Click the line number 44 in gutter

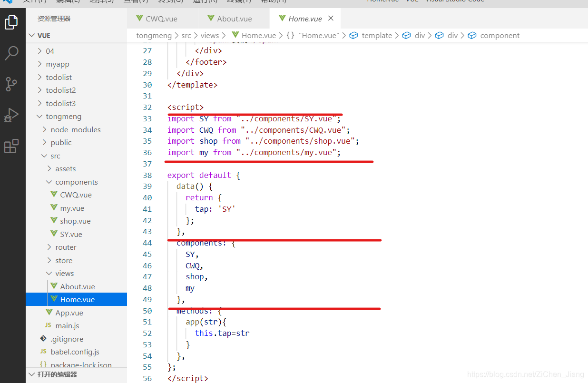[147, 243]
